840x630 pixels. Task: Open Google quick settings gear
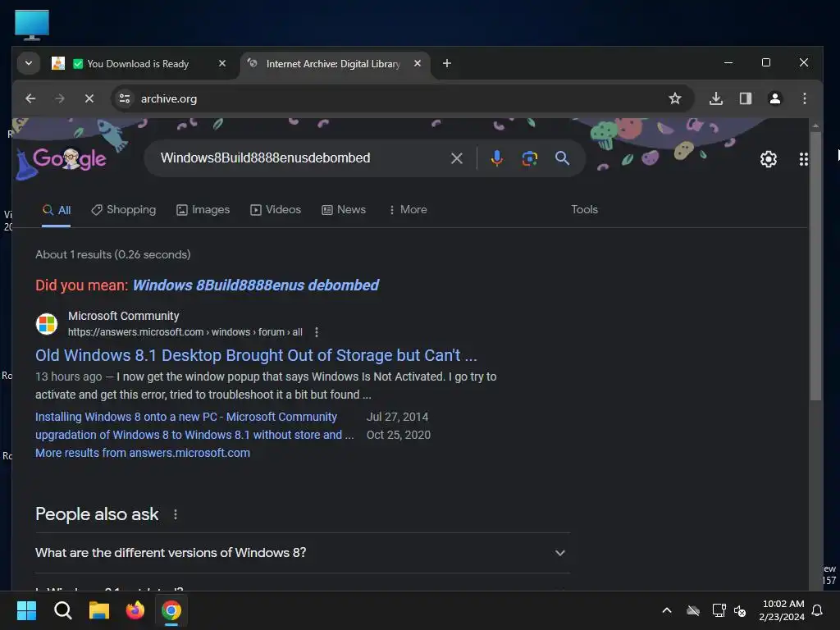[769, 159]
